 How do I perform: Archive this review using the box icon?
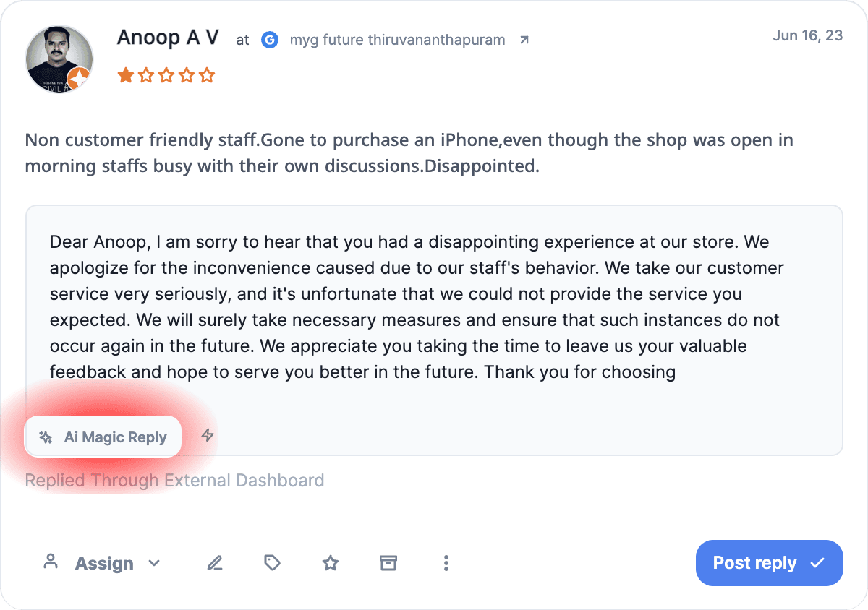coord(388,563)
